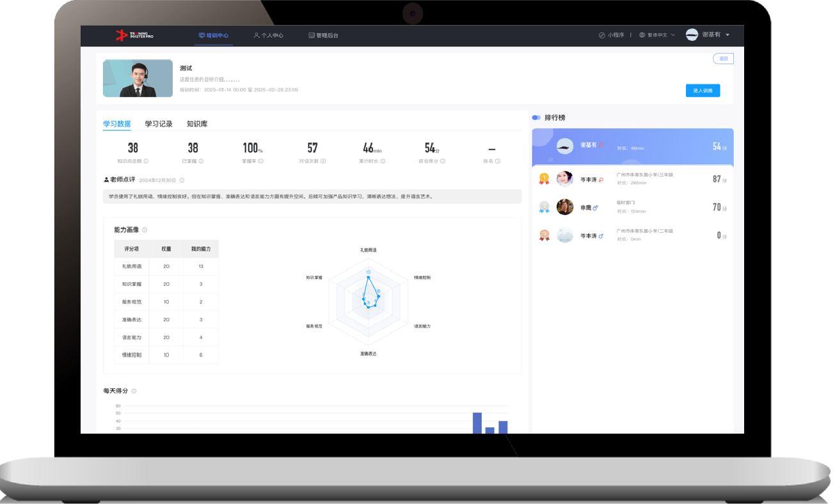Click the info icon after teacher comment date
The width and height of the screenshot is (835, 504).
(x=182, y=180)
